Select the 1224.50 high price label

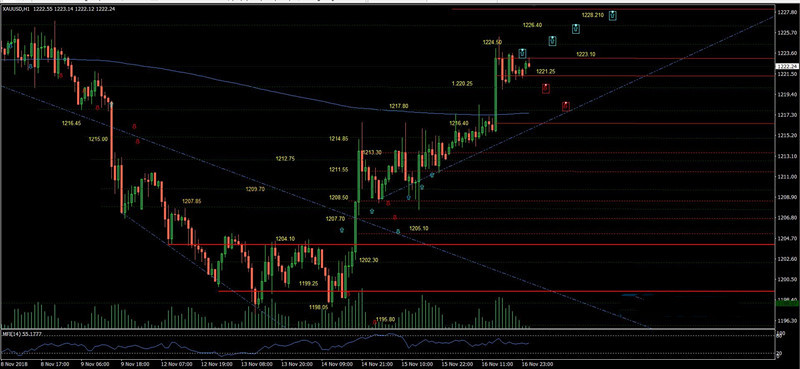(x=492, y=42)
